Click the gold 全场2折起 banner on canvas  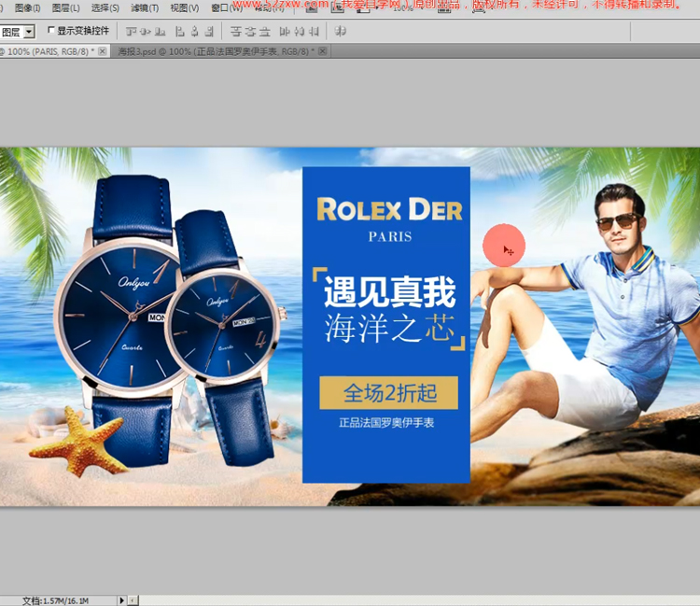click(389, 393)
